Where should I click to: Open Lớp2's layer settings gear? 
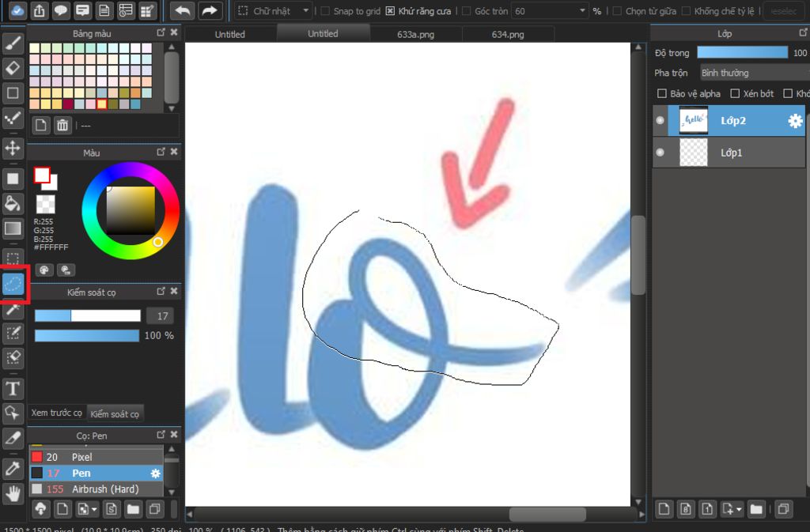[x=795, y=120]
